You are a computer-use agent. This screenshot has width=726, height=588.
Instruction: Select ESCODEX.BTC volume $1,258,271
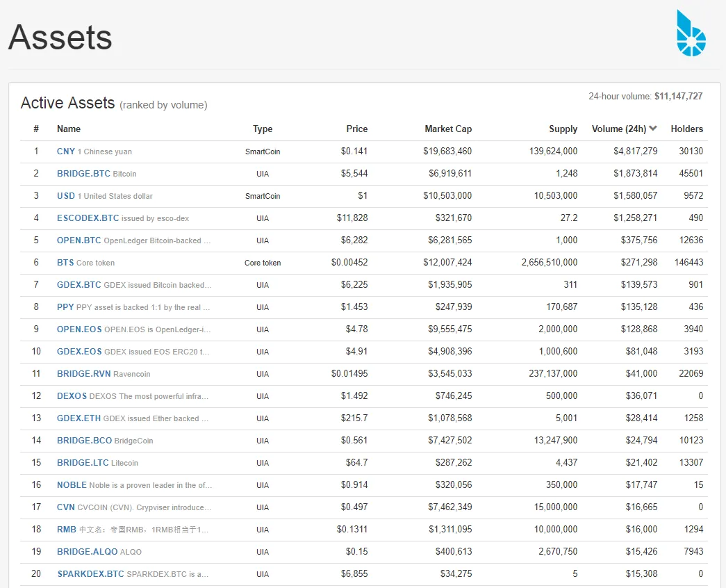[635, 218]
